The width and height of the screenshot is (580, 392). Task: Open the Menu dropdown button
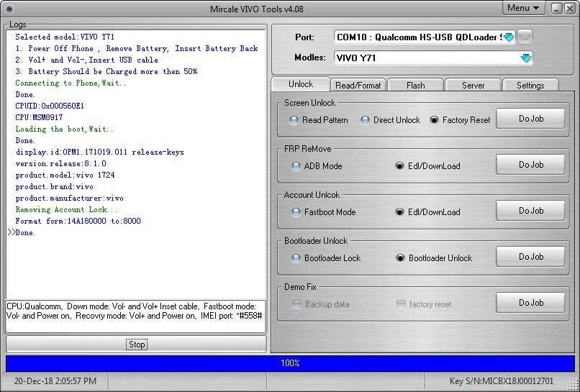pos(523,8)
